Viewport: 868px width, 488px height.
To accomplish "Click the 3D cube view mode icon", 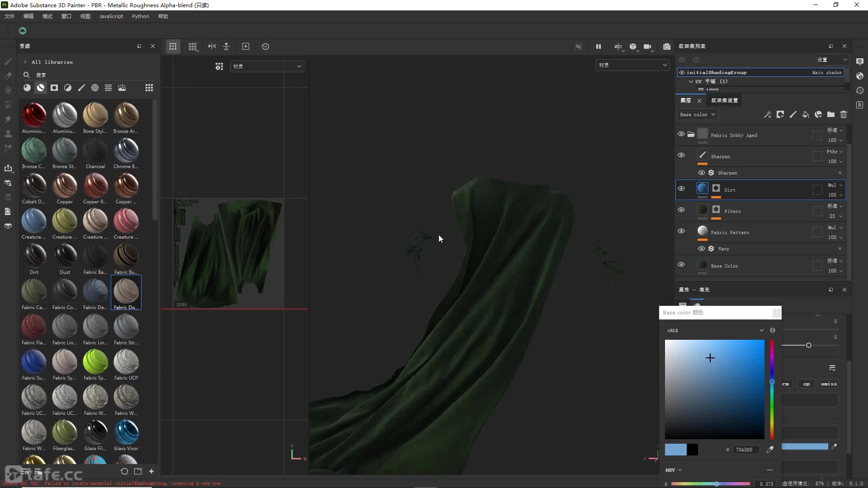I will [633, 47].
